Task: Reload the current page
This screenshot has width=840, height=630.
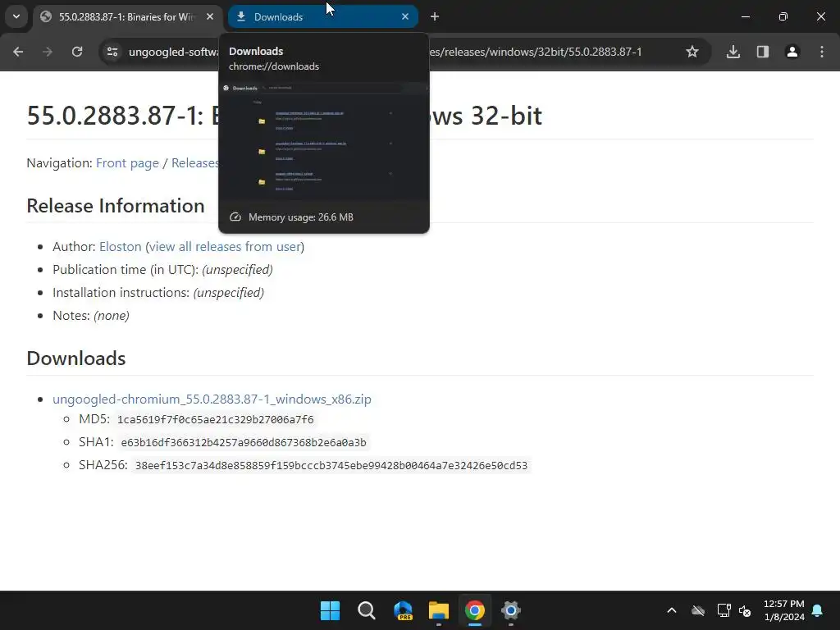Action: pos(77,52)
